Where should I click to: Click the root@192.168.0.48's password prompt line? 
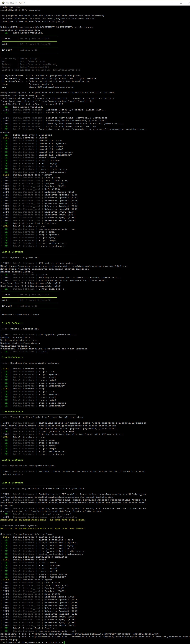[21, 10]
